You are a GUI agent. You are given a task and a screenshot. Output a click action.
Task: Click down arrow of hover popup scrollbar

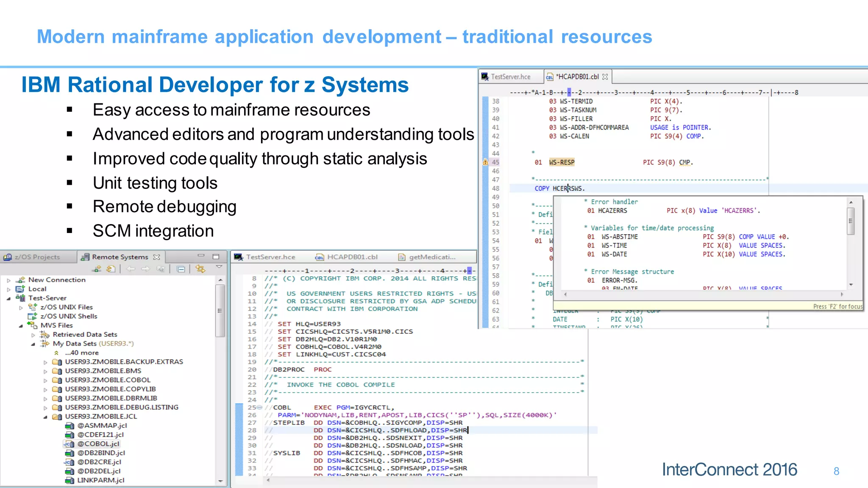[851, 285]
